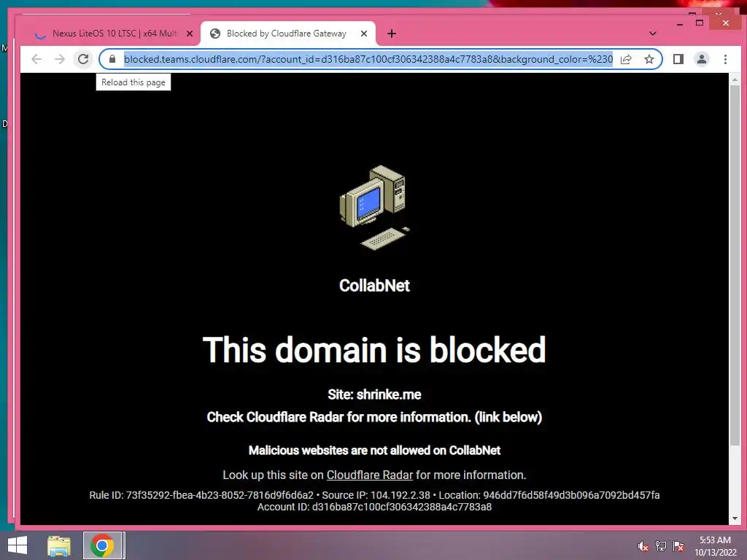Open the Chrome three-dot menu
The image size is (747, 560).
tap(725, 59)
